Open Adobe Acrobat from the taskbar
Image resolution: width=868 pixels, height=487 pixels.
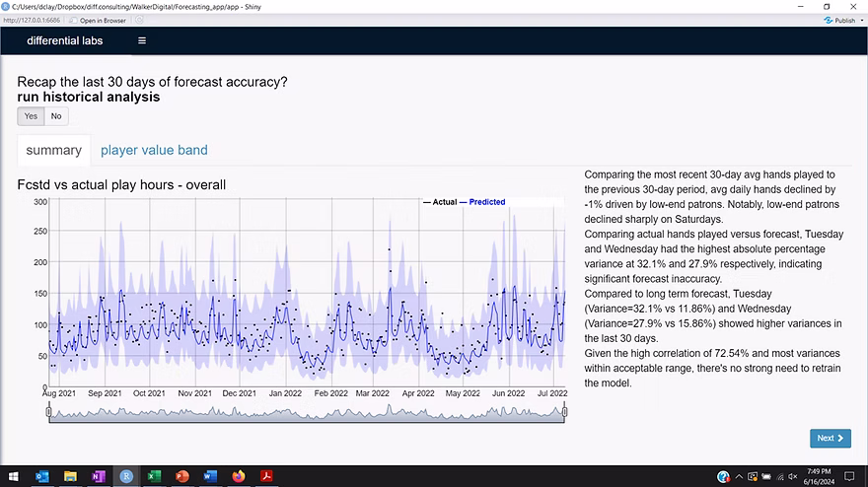265,476
